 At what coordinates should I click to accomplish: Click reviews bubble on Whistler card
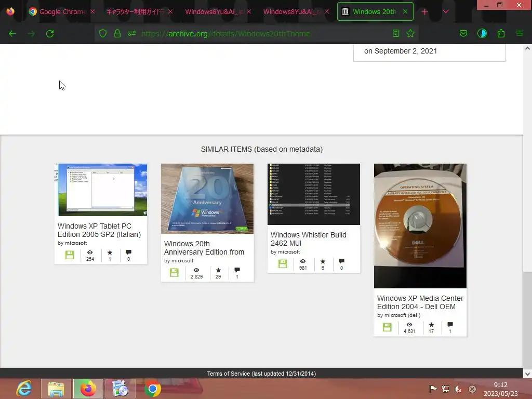[342, 261]
